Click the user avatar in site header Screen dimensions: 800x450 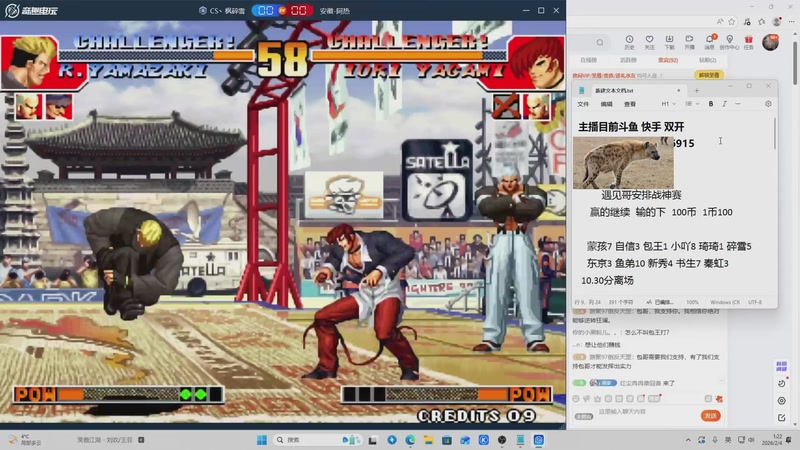[770, 42]
